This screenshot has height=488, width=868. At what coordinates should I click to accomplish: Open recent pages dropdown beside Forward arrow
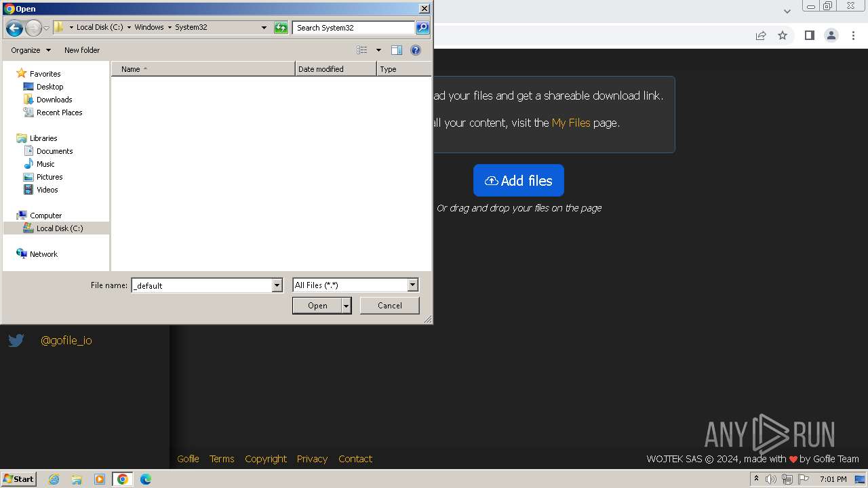[x=46, y=28]
